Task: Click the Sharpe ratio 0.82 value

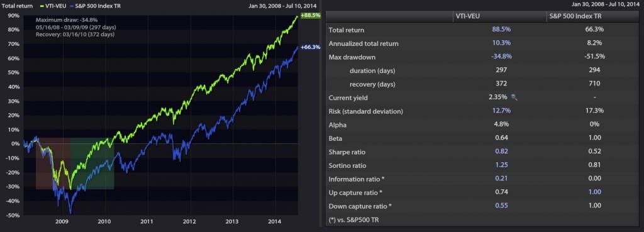Action: point(501,152)
